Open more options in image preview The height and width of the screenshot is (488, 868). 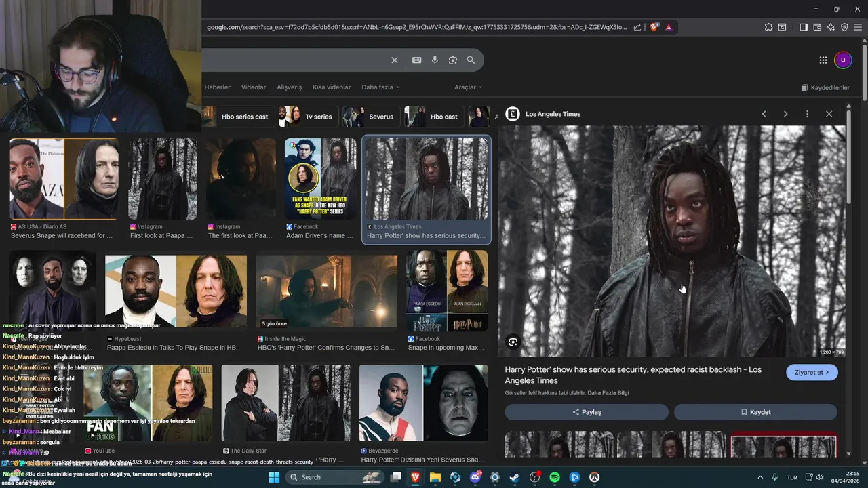807,114
